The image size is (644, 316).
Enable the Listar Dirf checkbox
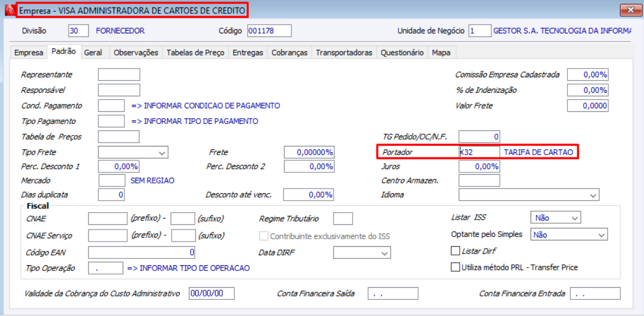point(455,251)
